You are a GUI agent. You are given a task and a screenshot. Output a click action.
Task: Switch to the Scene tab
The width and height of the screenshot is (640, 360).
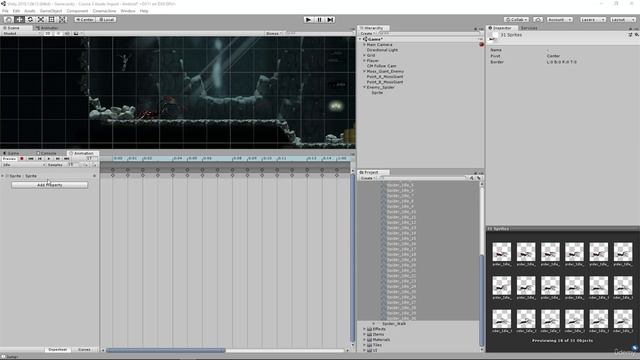point(12,28)
